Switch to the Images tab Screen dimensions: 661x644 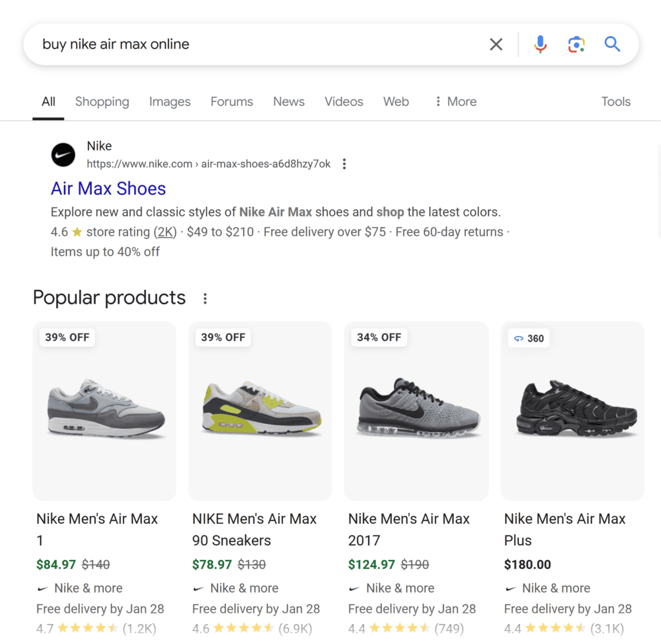pos(169,101)
